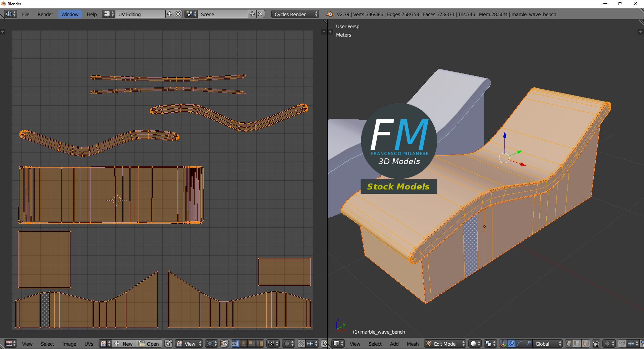Open the File menu
This screenshot has width=644, height=349.
(x=25, y=14)
